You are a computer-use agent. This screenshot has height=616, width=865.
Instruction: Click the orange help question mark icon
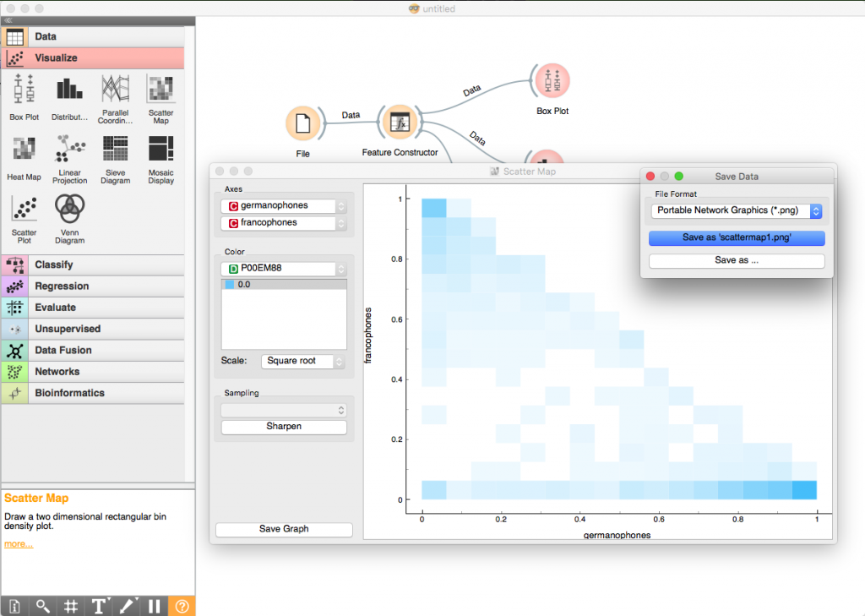click(182, 607)
